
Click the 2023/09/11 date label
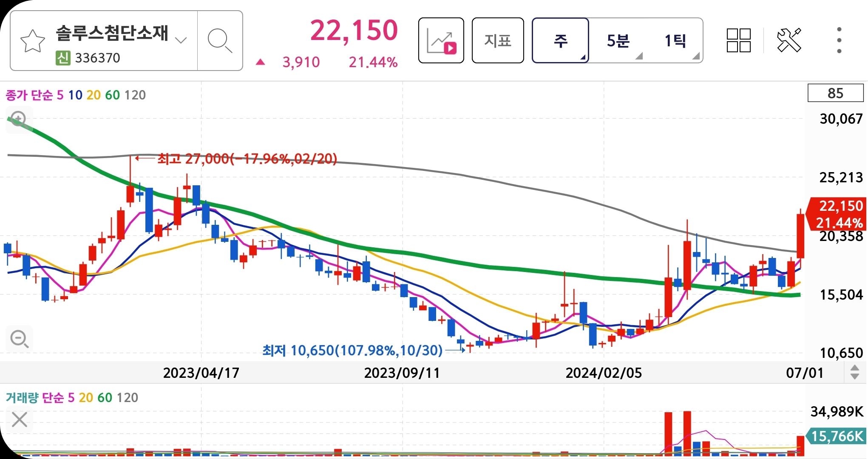pos(402,373)
